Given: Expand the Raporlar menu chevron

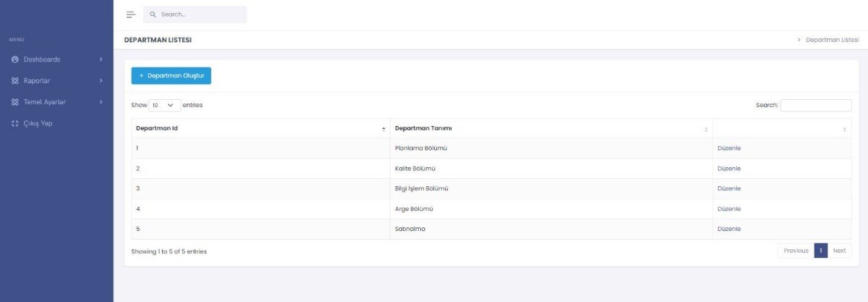Looking at the screenshot, I should (101, 80).
